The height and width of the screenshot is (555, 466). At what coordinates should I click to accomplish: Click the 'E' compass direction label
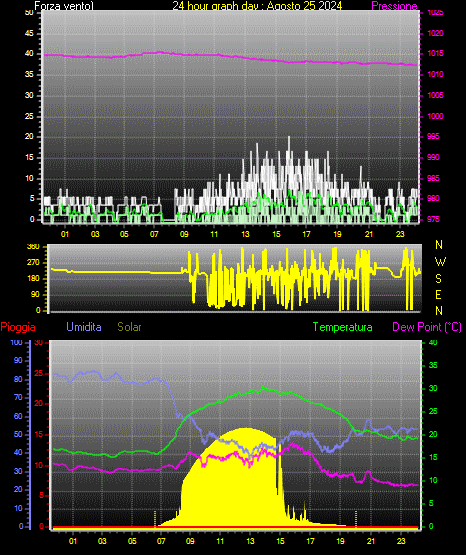[x=438, y=294]
